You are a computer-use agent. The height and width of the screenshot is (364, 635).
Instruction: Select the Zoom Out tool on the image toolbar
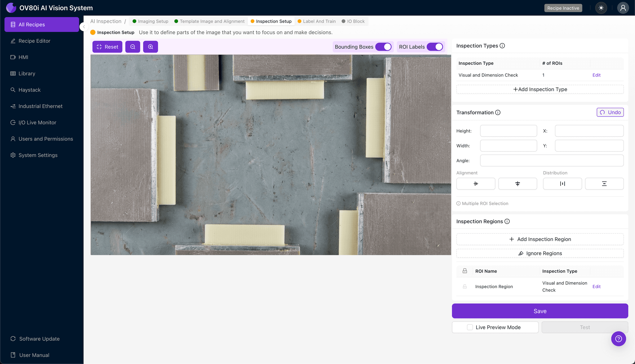[133, 46]
